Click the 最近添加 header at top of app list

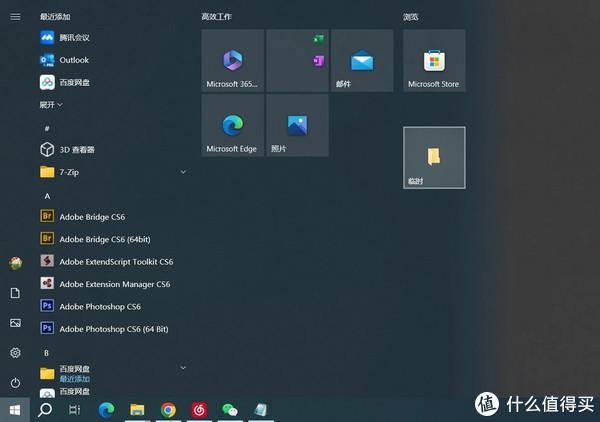pyautogui.click(x=55, y=17)
